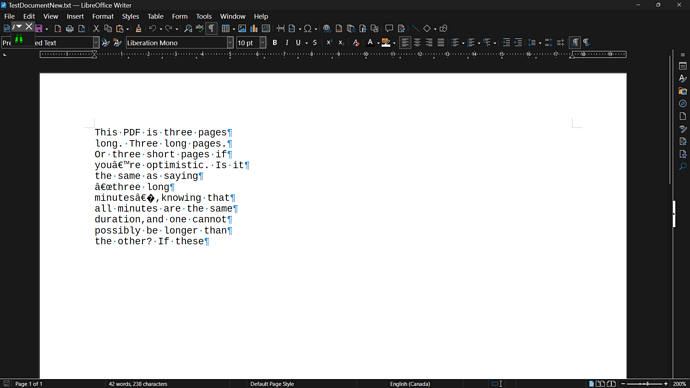Open the highlighting color dropdown arrow
The width and height of the screenshot is (690, 388).
tap(394, 43)
